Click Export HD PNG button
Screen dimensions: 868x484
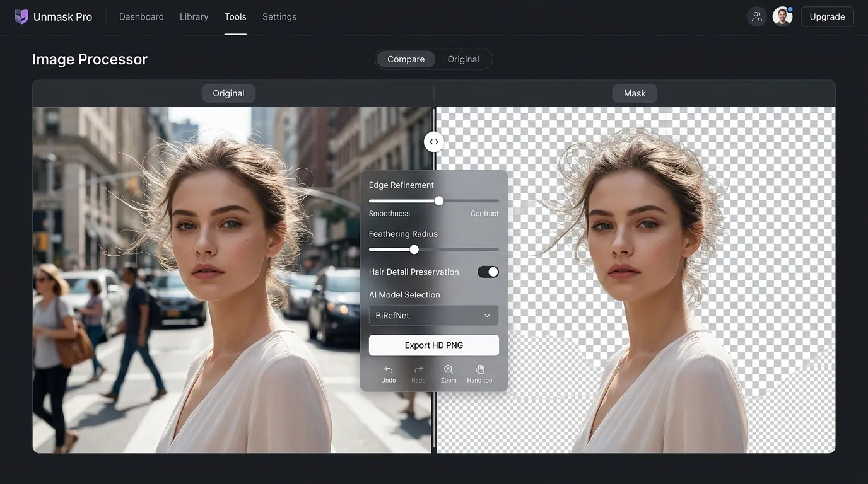(x=434, y=345)
